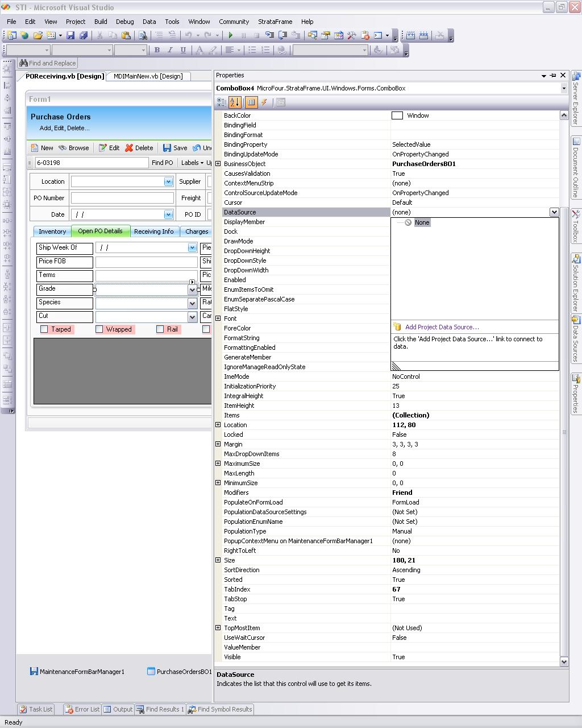
Task: Click the Start Debugging play icon
Action: 231,35
